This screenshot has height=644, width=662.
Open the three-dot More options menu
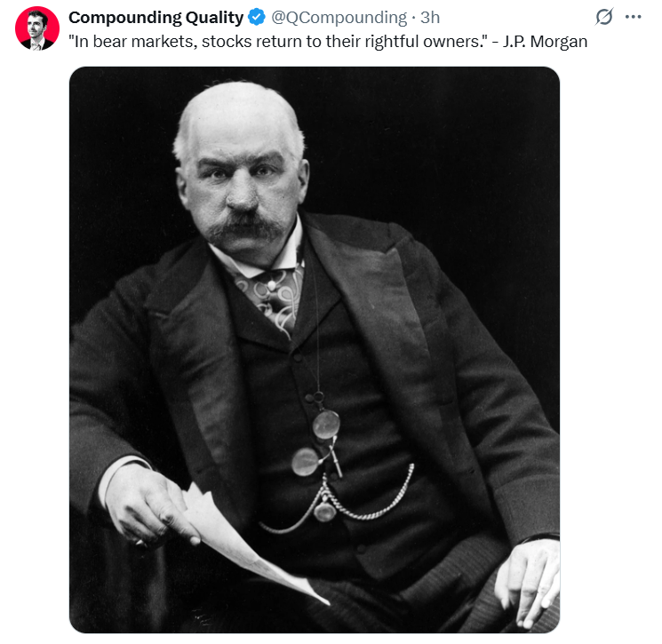point(634,17)
